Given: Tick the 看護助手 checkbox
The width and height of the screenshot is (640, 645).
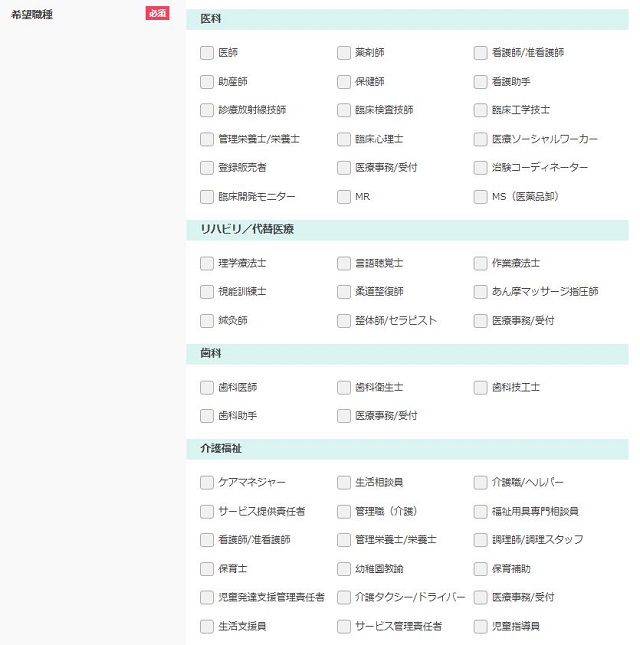Looking at the screenshot, I should click(480, 81).
